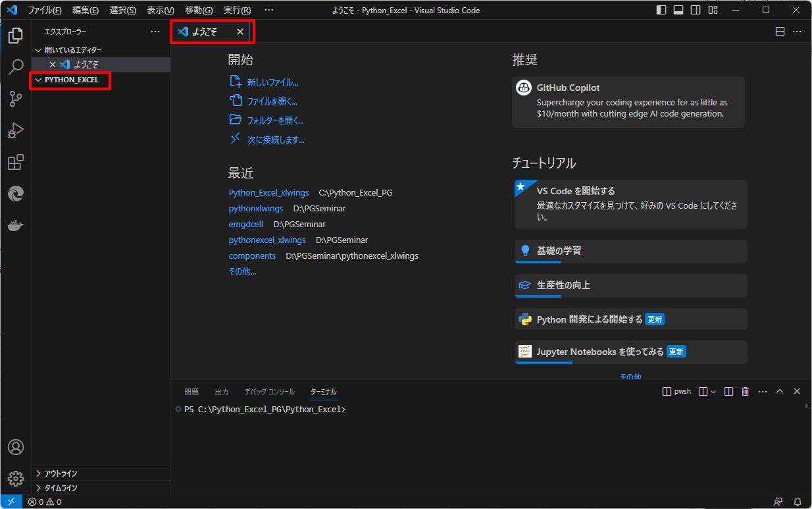Open recent project Python_Excel_xlwings
This screenshot has height=509, width=812.
268,193
